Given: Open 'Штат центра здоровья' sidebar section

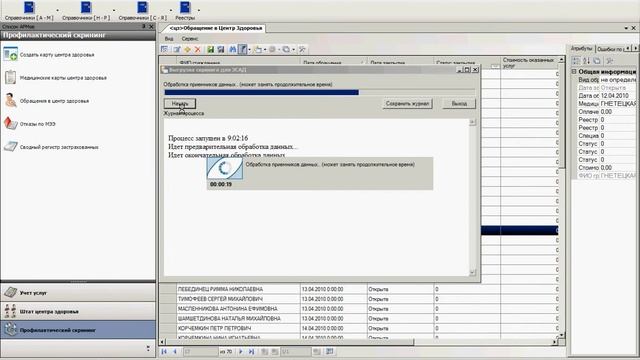Looking at the screenshot, I should (78, 311).
